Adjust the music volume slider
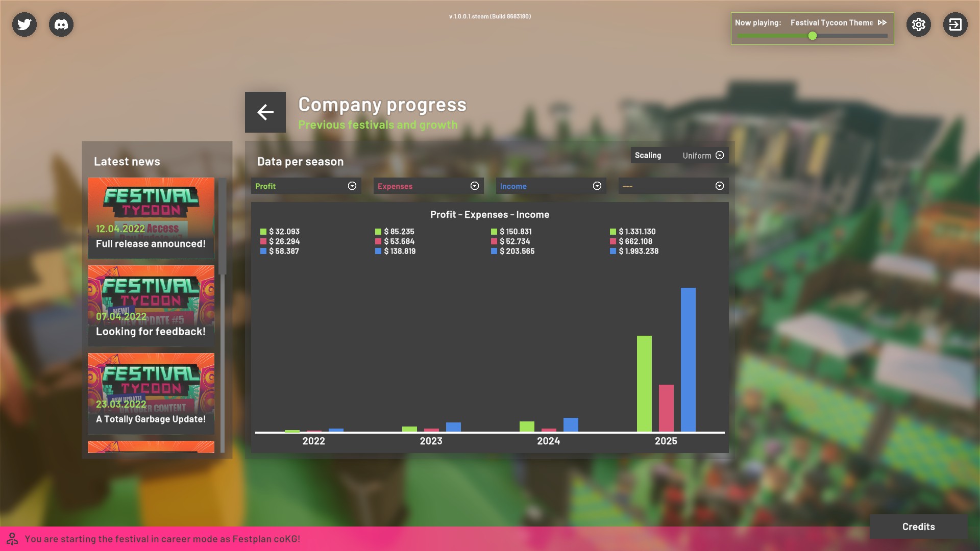This screenshot has height=551, width=980. [x=813, y=36]
